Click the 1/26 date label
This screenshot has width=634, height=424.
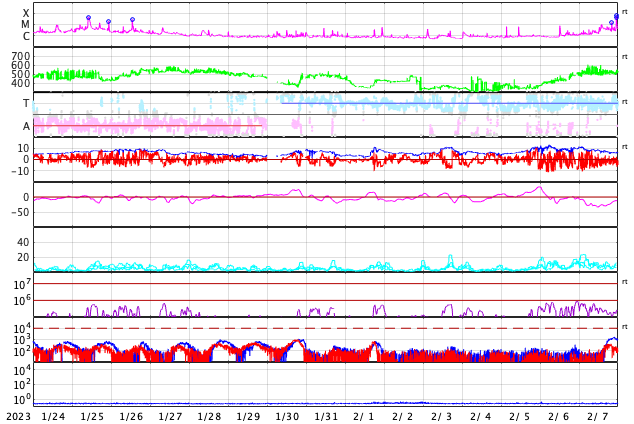point(131,417)
